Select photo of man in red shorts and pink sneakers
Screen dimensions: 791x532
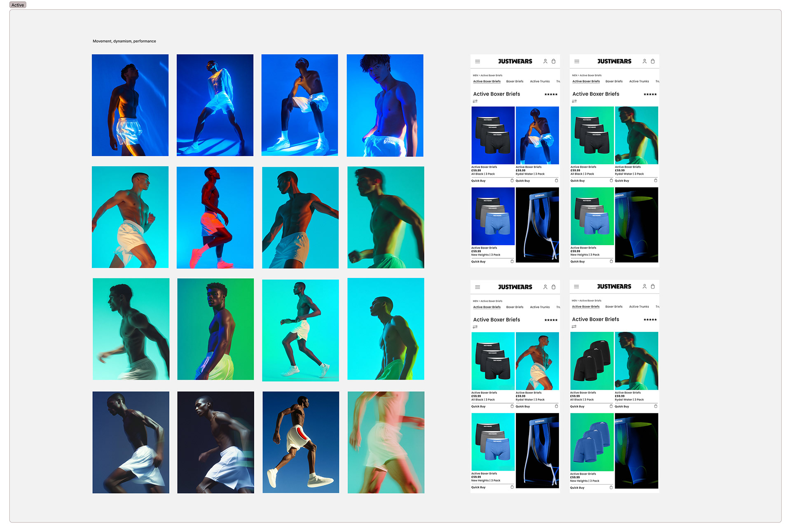(215, 217)
